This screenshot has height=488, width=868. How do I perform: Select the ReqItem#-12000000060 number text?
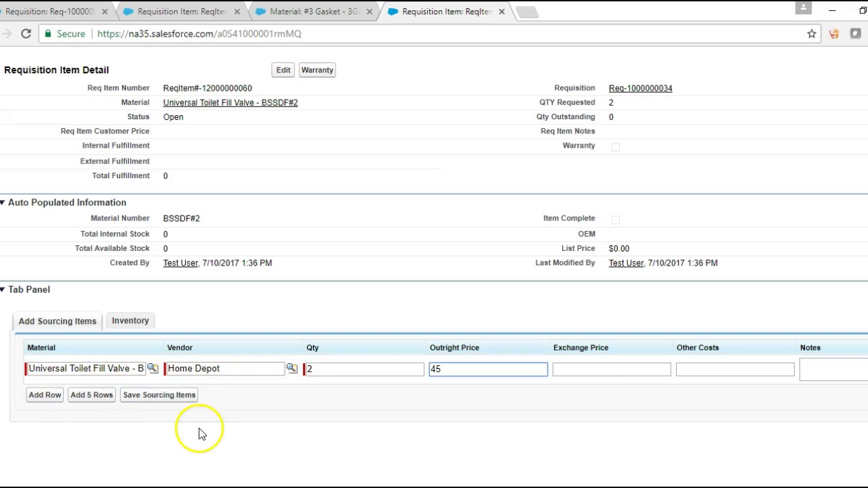[208, 88]
